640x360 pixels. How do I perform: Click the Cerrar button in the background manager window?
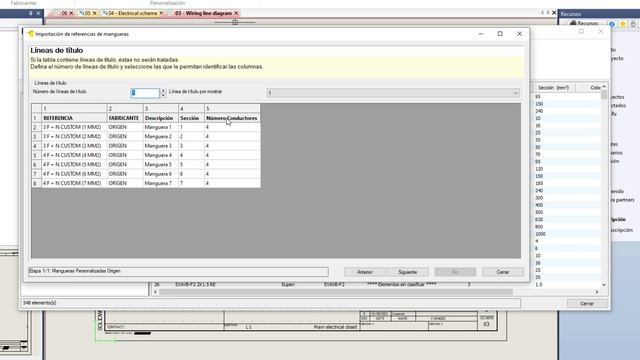click(587, 303)
